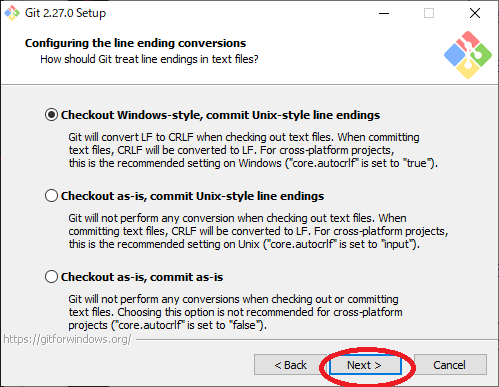Click the "Git 2.27.0 Setup" title bar text
The image size is (499, 387).
[65, 13]
